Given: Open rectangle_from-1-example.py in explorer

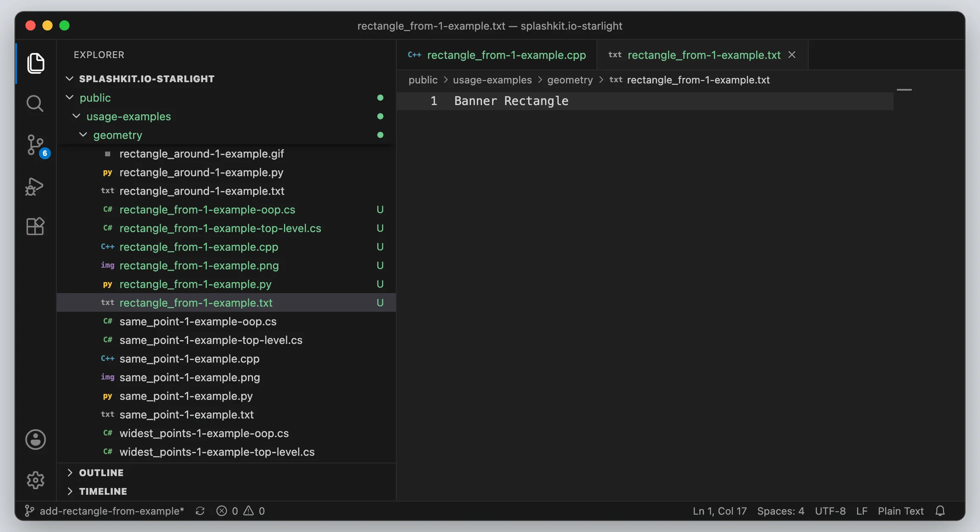Looking at the screenshot, I should tap(226, 284).
